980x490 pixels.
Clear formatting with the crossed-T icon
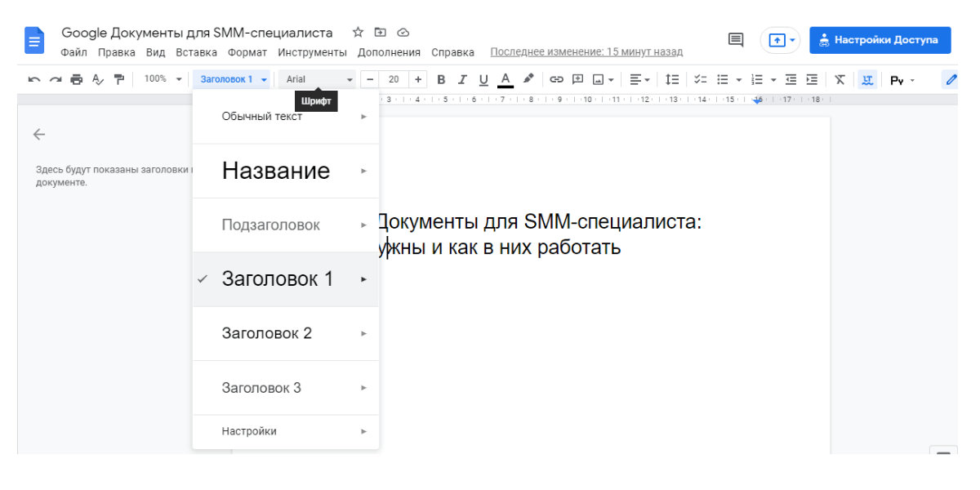pyautogui.click(x=840, y=79)
